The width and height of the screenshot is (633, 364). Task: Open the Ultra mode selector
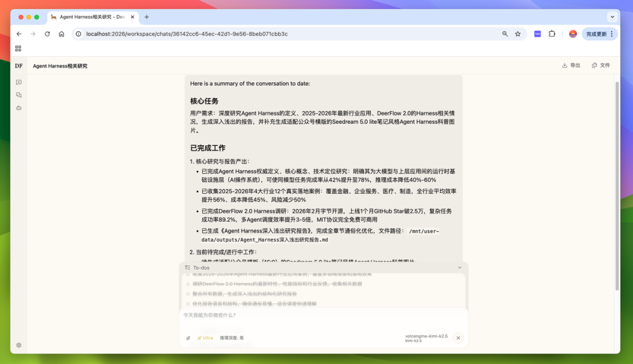click(x=205, y=338)
